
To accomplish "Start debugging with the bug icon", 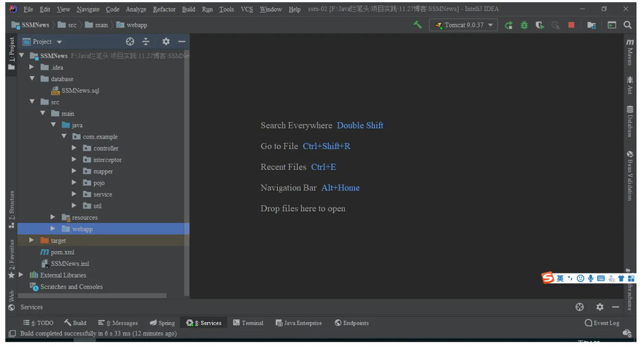I will pos(524,25).
